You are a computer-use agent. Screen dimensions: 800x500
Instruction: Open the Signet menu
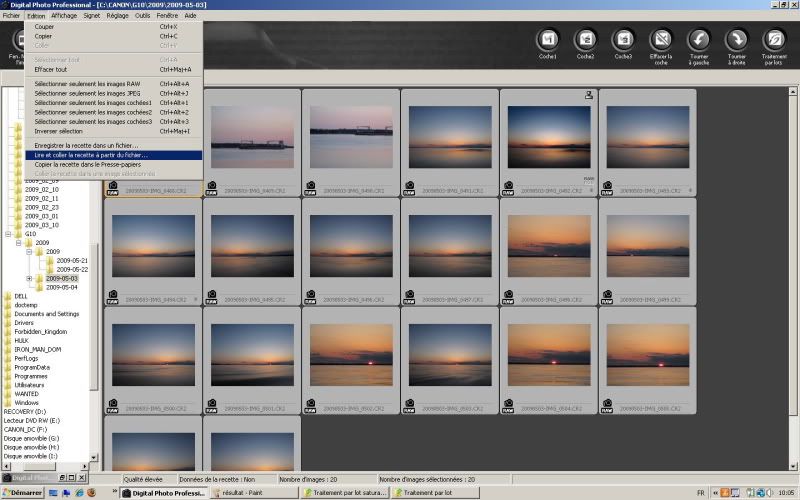pyautogui.click(x=92, y=16)
